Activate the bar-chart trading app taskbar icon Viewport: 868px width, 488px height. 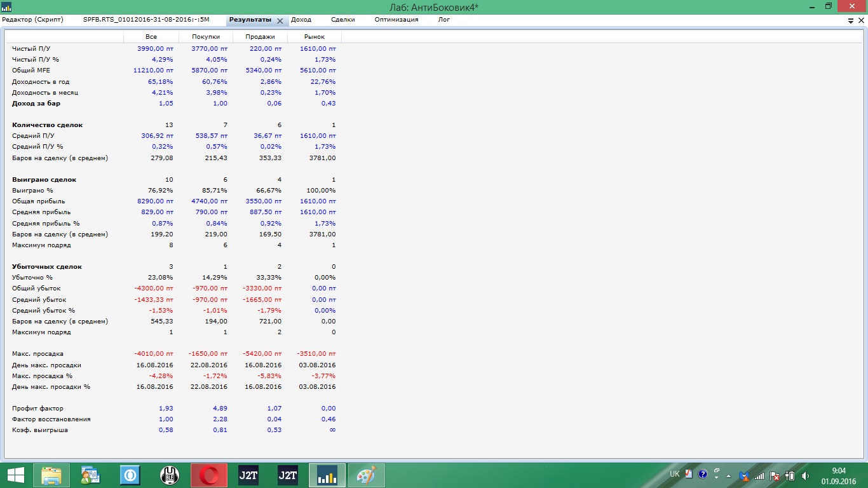pos(327,475)
